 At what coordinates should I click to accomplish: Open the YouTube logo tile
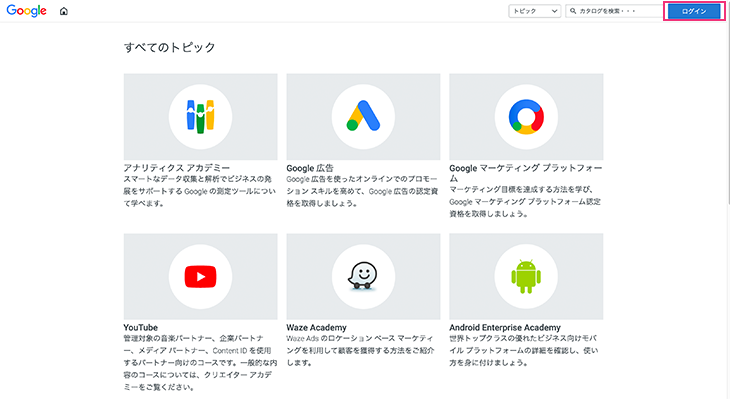coord(200,277)
